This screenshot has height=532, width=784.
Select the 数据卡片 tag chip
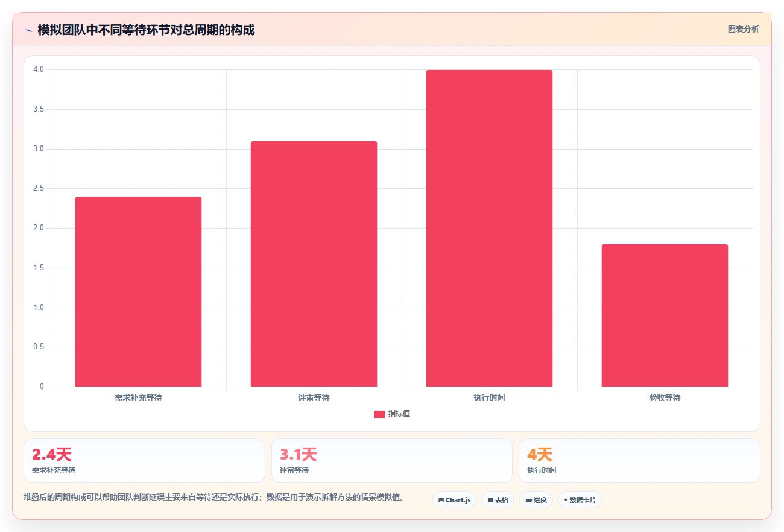pyautogui.click(x=580, y=500)
